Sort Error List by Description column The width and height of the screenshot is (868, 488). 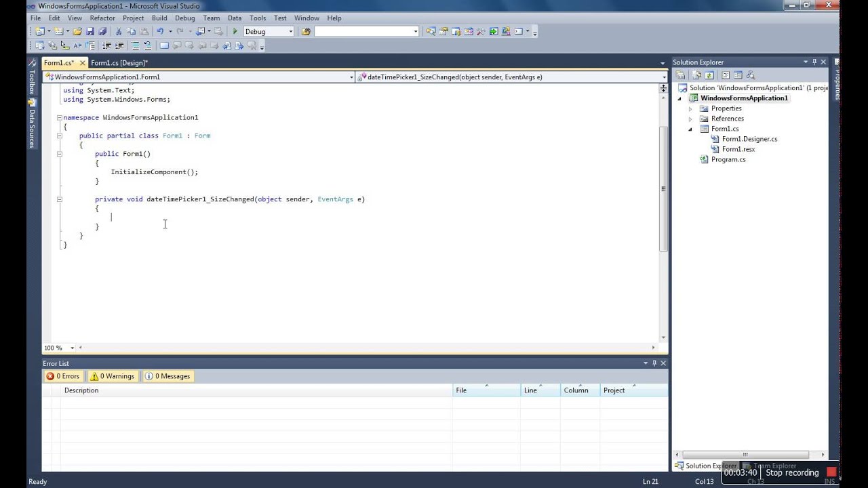[x=256, y=390]
